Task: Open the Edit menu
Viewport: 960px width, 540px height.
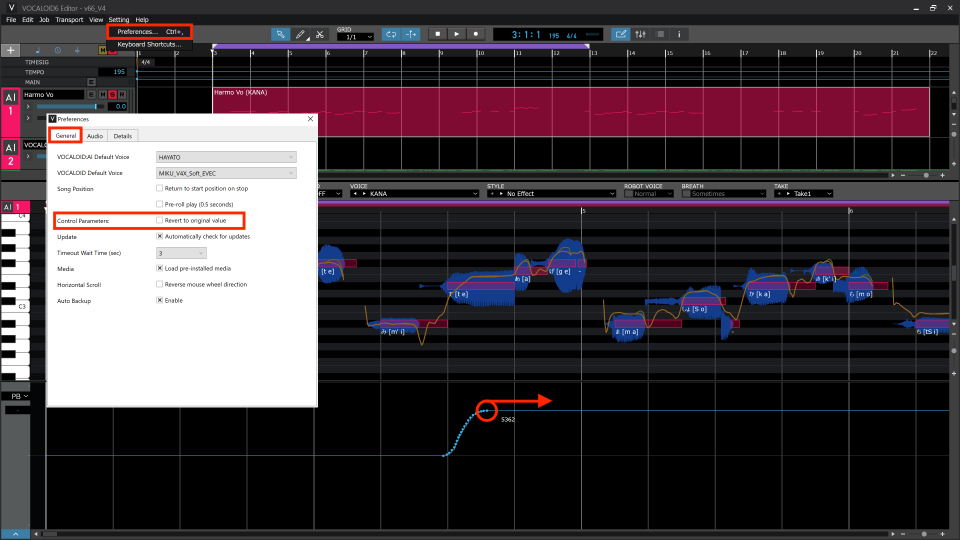Action: pyautogui.click(x=28, y=20)
